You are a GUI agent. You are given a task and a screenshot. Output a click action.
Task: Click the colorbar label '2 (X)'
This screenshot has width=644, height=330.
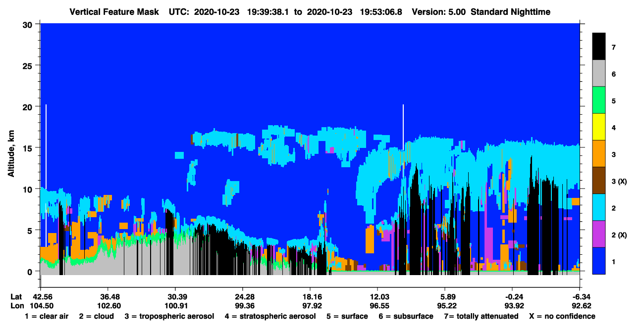(619, 235)
